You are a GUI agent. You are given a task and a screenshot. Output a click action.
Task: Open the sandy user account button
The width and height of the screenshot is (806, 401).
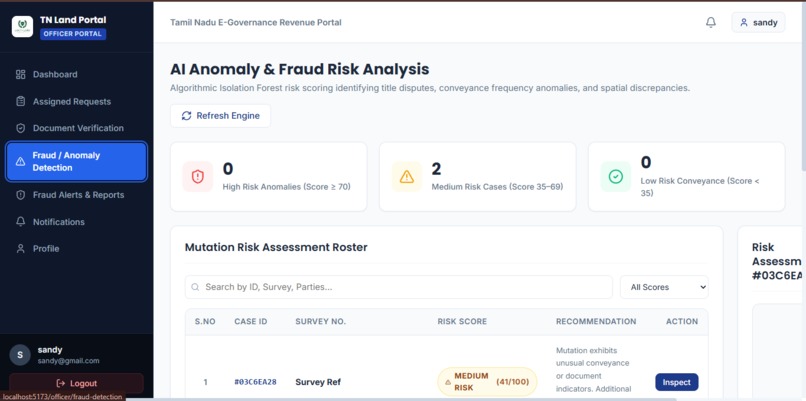click(758, 23)
